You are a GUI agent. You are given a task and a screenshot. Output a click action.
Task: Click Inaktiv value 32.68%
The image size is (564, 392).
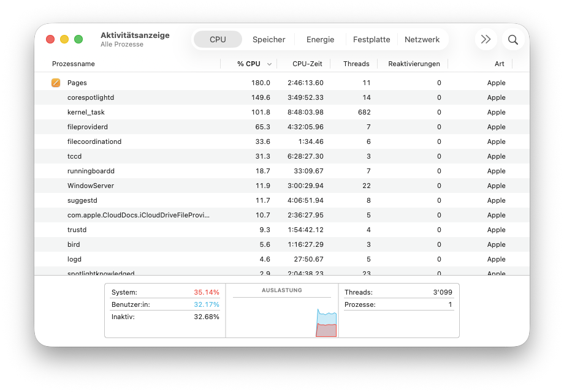point(207,317)
